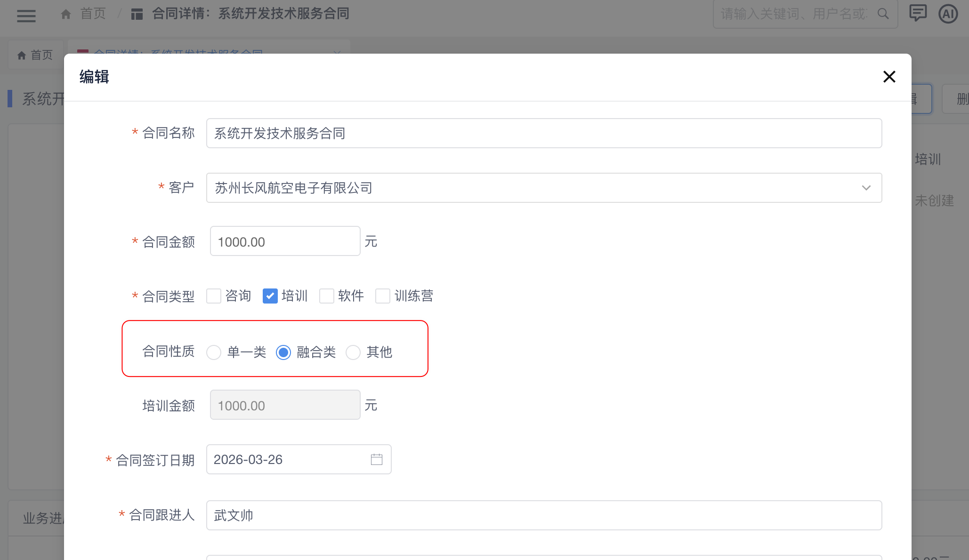Click the search magnifier icon
This screenshot has width=969, height=560.
point(883,14)
